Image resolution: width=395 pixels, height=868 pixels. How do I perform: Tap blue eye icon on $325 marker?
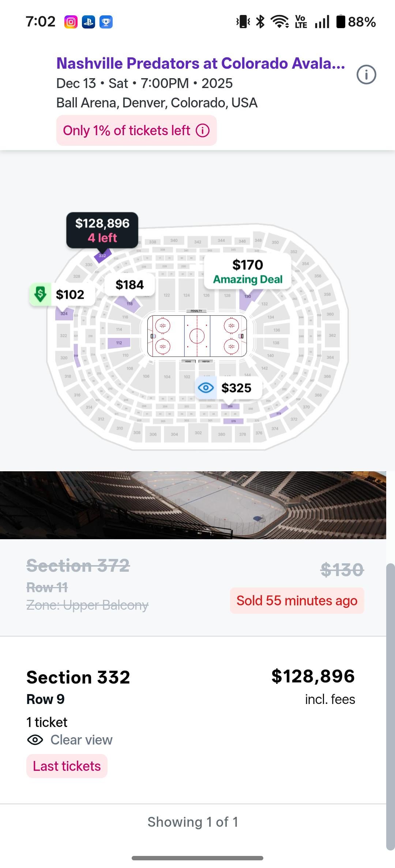(x=206, y=388)
